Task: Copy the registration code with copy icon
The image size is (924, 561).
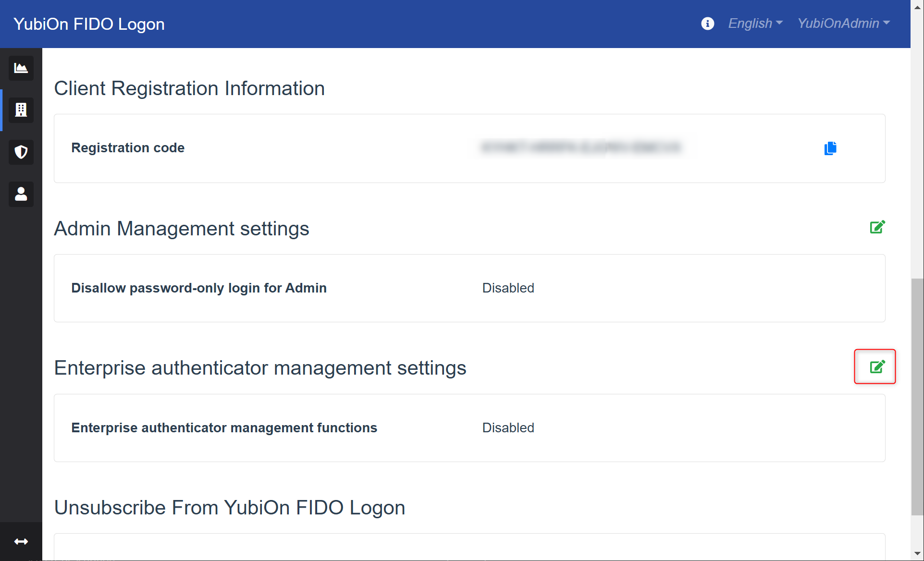Action: point(830,148)
